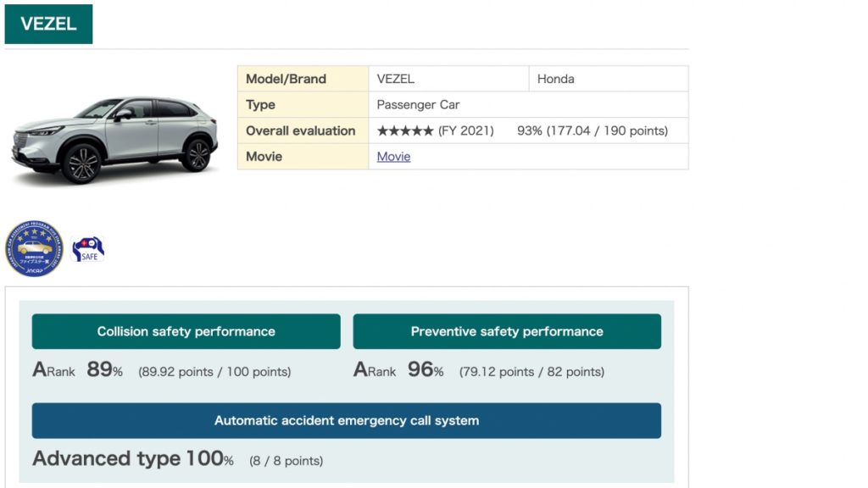Viewport: 868px width, 488px height.
Task: Click the Model/Brand row label
Action: [286, 79]
